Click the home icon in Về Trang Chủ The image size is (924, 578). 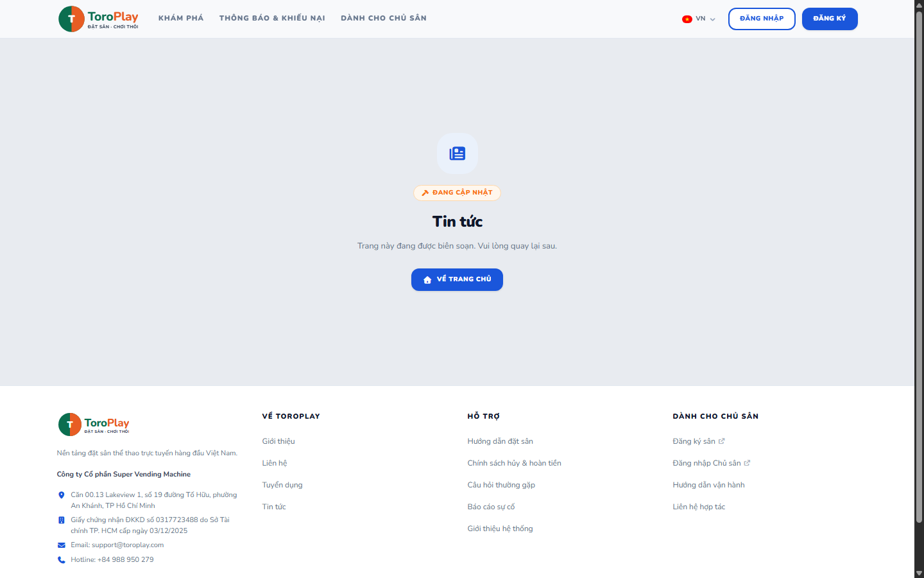coord(427,279)
